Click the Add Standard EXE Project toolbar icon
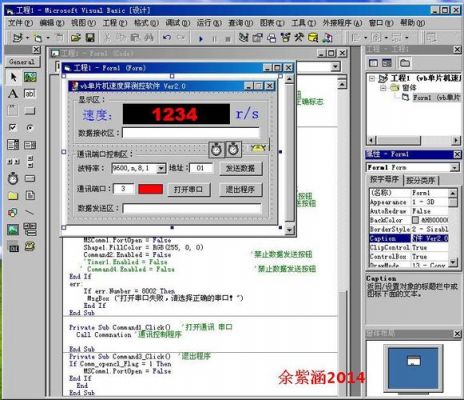The height and width of the screenshot is (400, 464). pos(17,38)
